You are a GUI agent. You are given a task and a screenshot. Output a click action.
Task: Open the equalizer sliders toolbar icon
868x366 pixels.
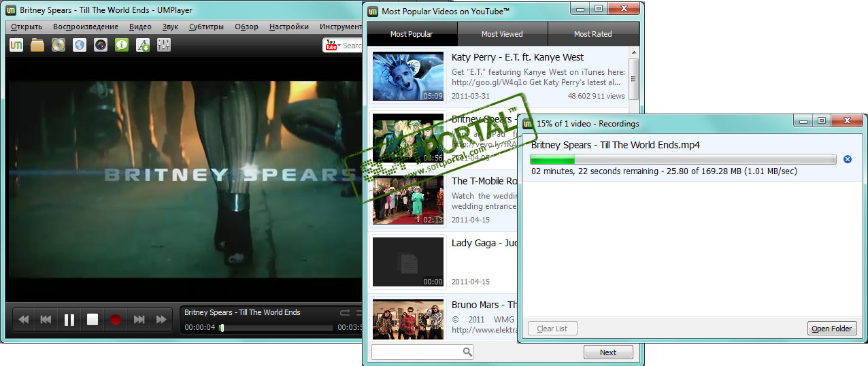pyautogui.click(x=164, y=45)
